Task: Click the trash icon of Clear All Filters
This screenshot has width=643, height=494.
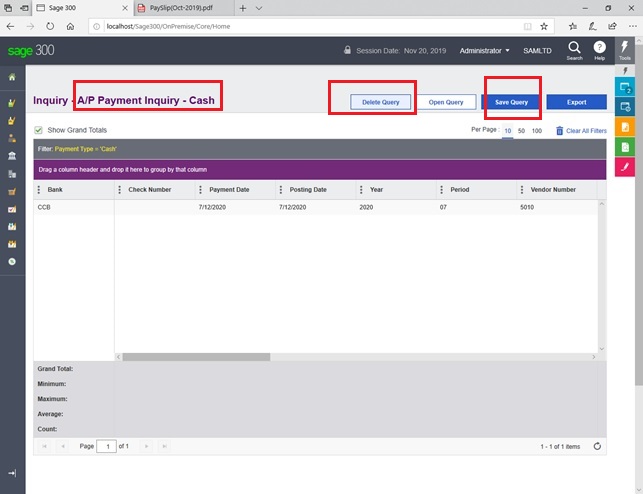Action: click(x=559, y=130)
